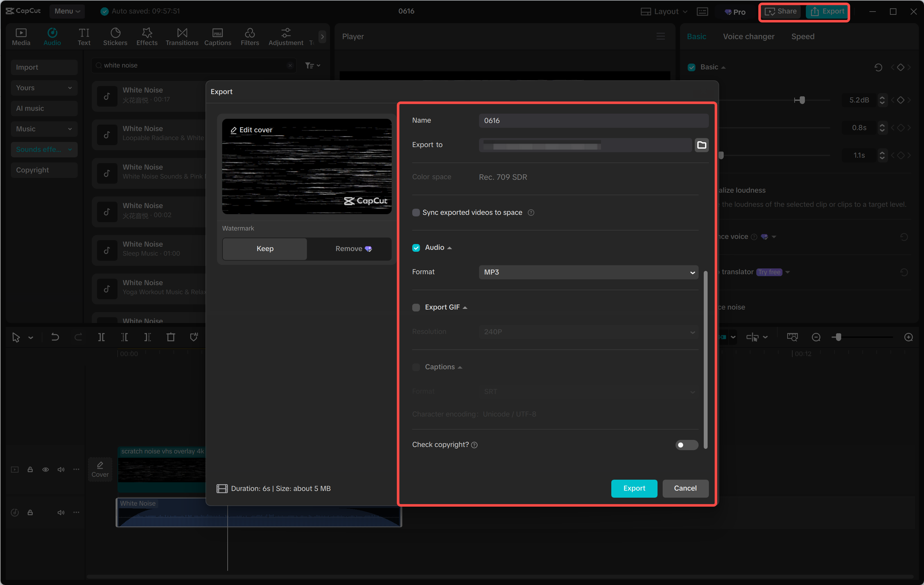The height and width of the screenshot is (585, 924).
Task: Uncheck the Audio export checkbox
Action: [416, 248]
